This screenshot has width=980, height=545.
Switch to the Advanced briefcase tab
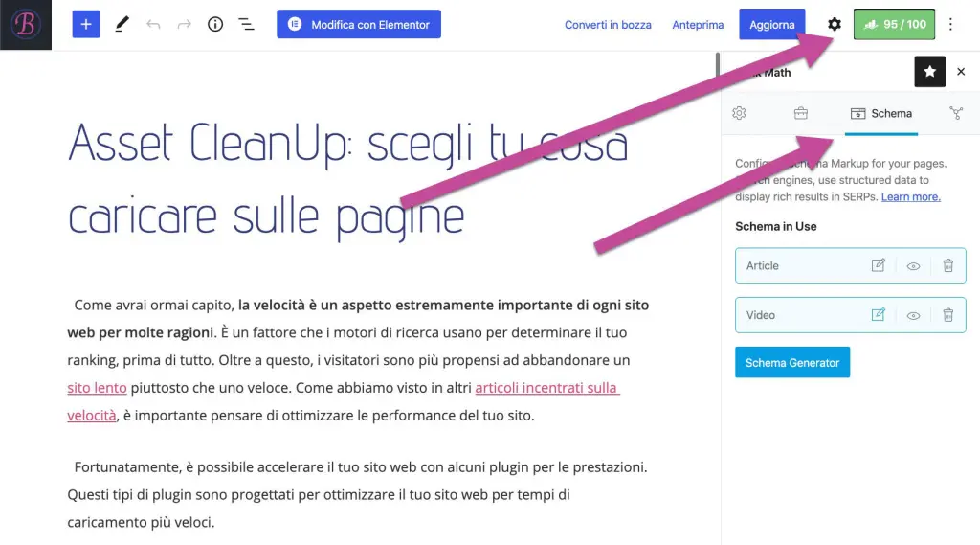click(x=801, y=113)
